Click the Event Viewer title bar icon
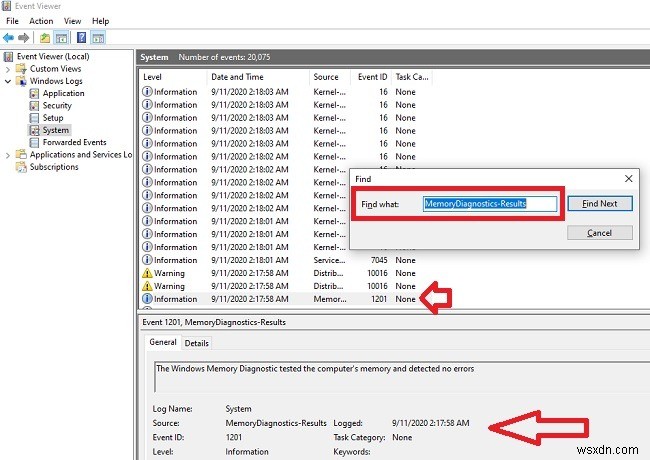The height and width of the screenshot is (460, 650). tap(7, 6)
